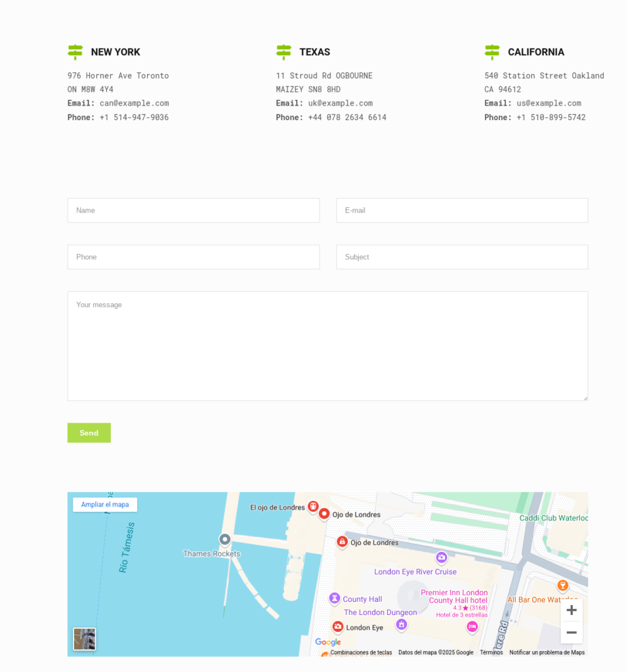Click the London Dungeon purple marker
Viewport: 626px width, 672px height.
401,625
